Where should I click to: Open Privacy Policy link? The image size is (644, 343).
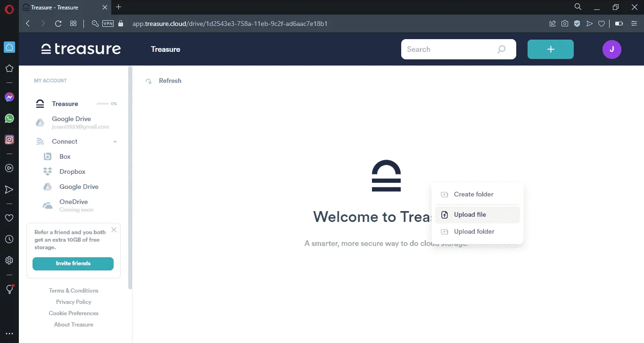[74, 302]
